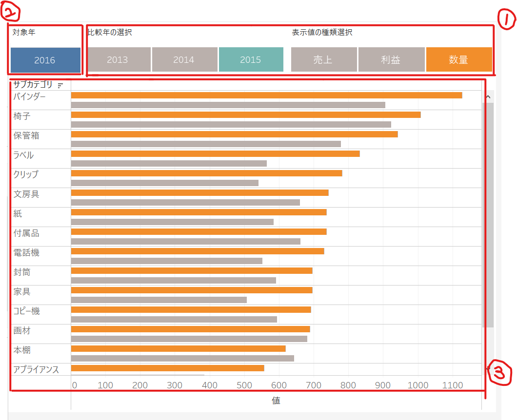
Task: Click the orange bar for 紙
Action: coord(199,212)
